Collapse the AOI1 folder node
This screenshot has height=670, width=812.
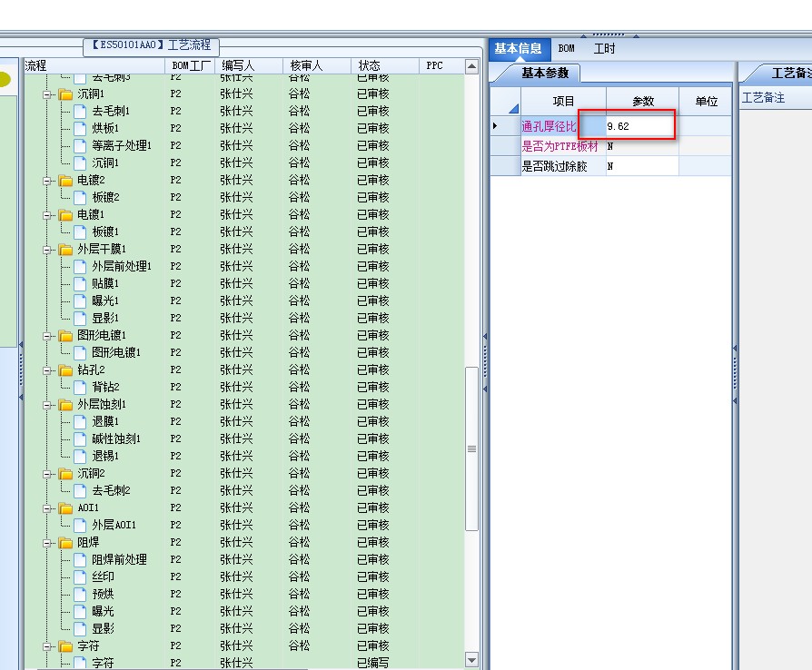click(47, 508)
